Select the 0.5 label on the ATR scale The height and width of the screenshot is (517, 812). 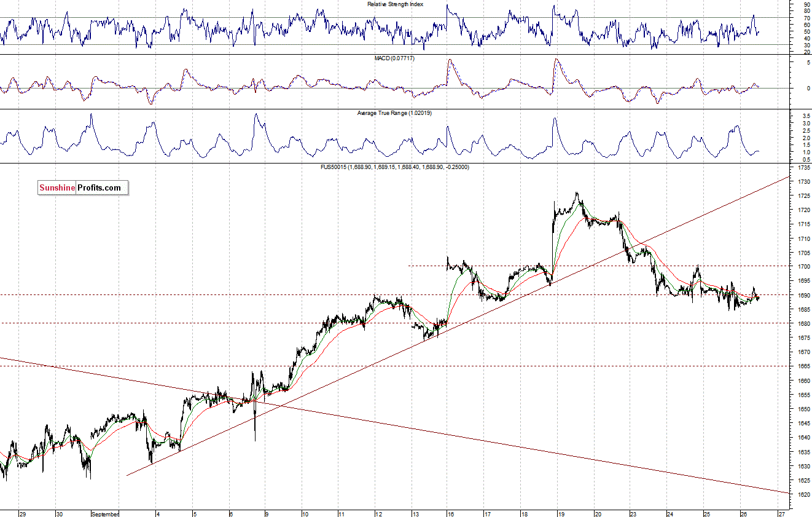[806, 159]
